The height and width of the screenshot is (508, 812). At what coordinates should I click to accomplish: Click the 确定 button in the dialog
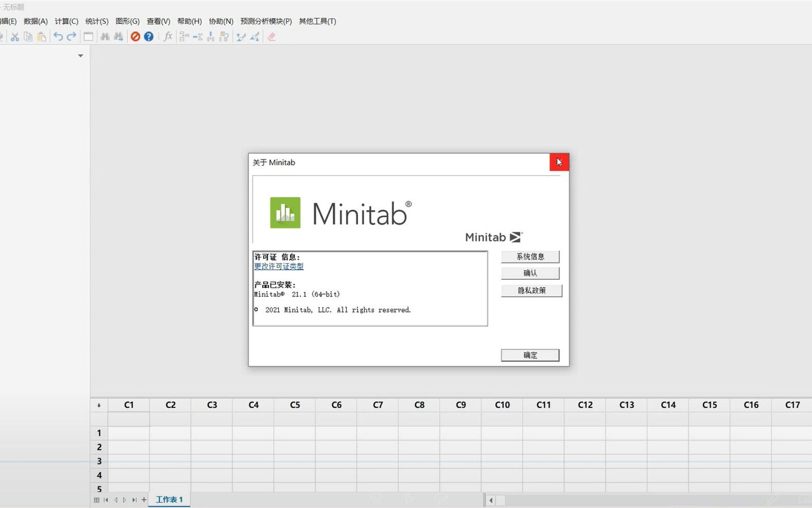pos(530,355)
